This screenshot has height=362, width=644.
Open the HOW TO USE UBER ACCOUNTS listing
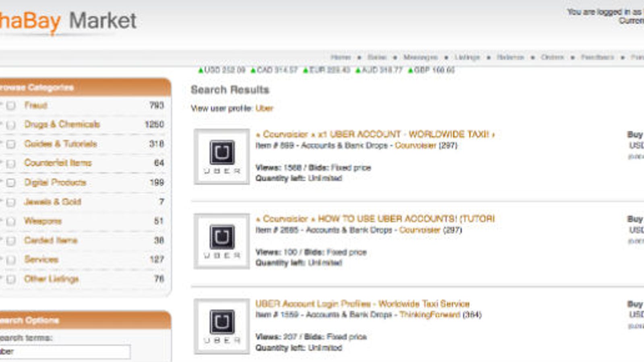(x=375, y=218)
